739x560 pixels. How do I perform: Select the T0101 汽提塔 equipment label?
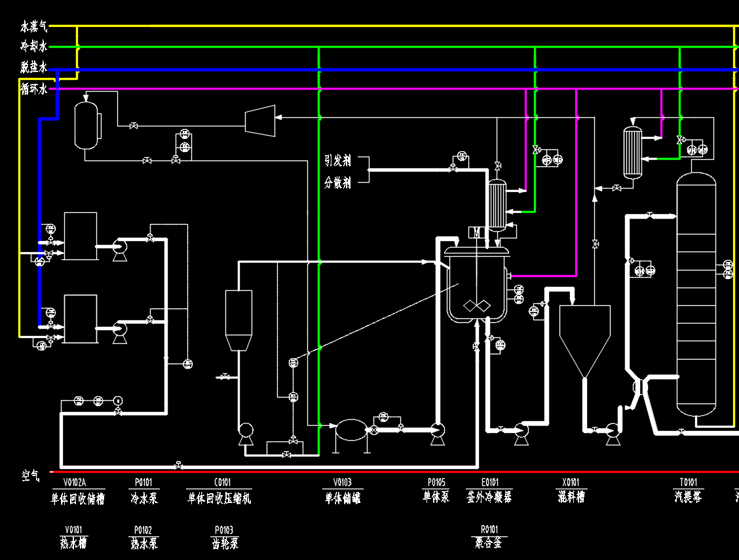point(685,491)
